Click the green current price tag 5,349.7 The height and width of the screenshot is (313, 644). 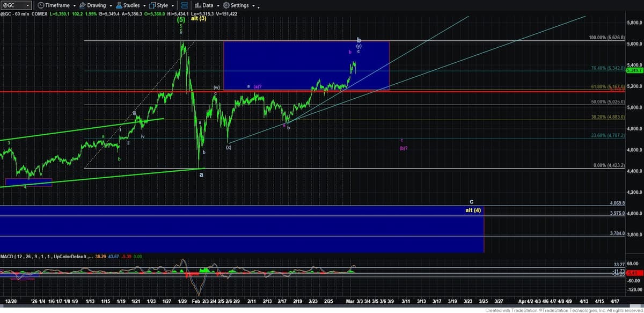tap(634, 70)
